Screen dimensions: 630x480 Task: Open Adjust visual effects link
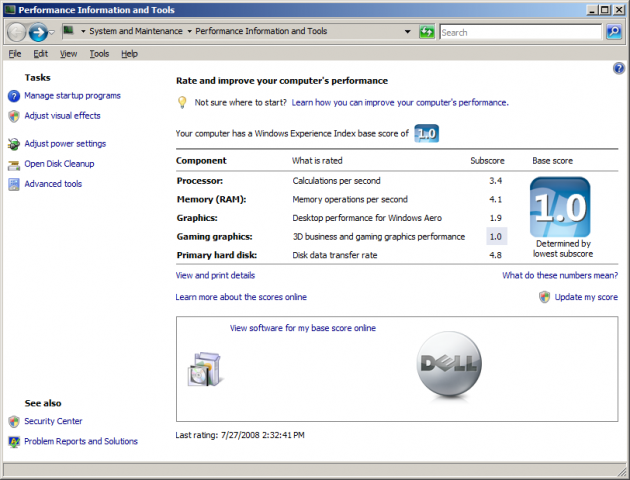point(62,116)
